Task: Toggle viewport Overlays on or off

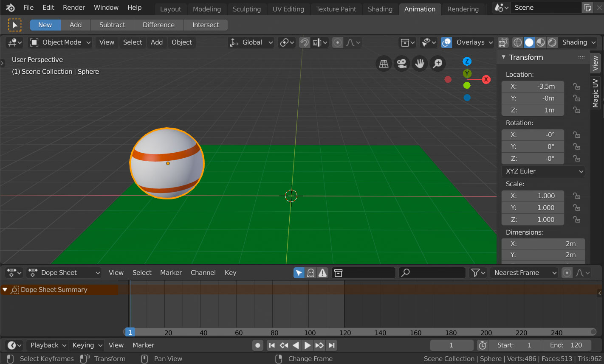Action: [x=446, y=42]
